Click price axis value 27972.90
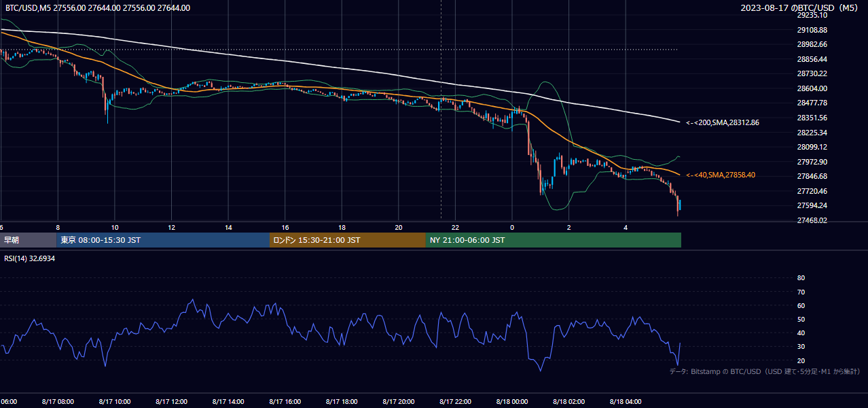 812,162
